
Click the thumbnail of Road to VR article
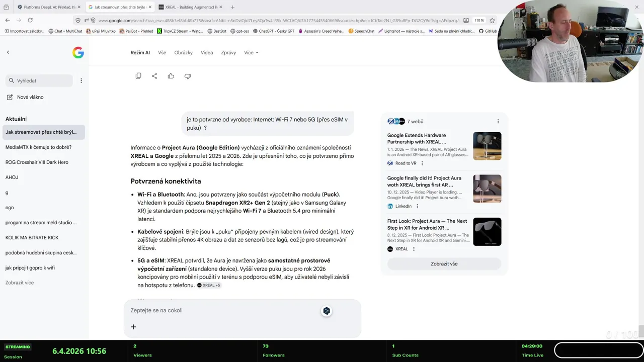(487, 146)
